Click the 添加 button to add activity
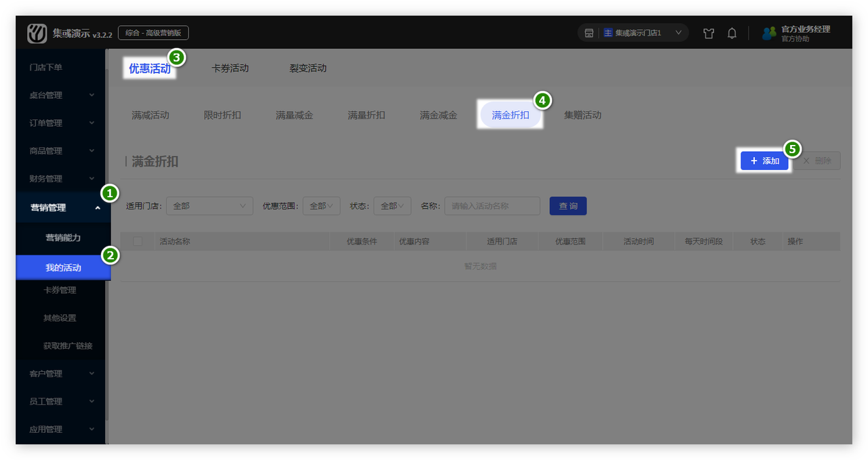The height and width of the screenshot is (460, 868). 764,161
